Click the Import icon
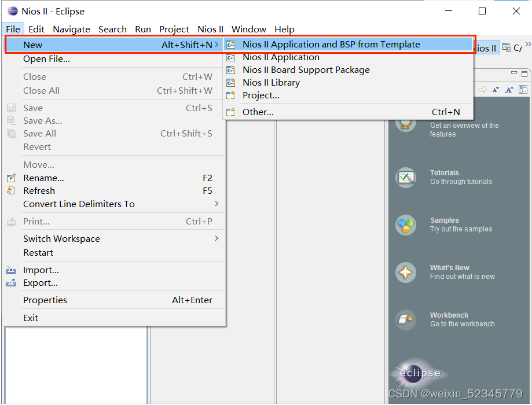This screenshot has width=532, height=405. pos(11,270)
